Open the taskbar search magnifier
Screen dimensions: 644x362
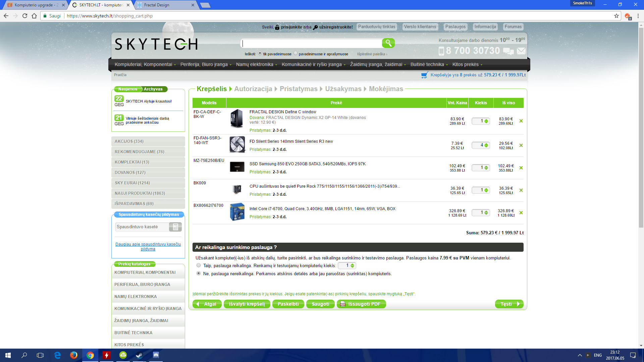point(24,355)
